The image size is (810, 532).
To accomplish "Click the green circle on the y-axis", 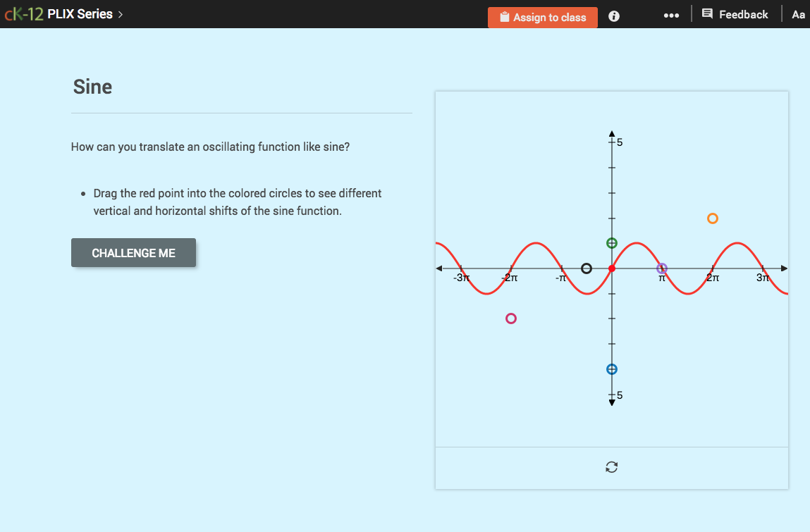I will pos(611,242).
